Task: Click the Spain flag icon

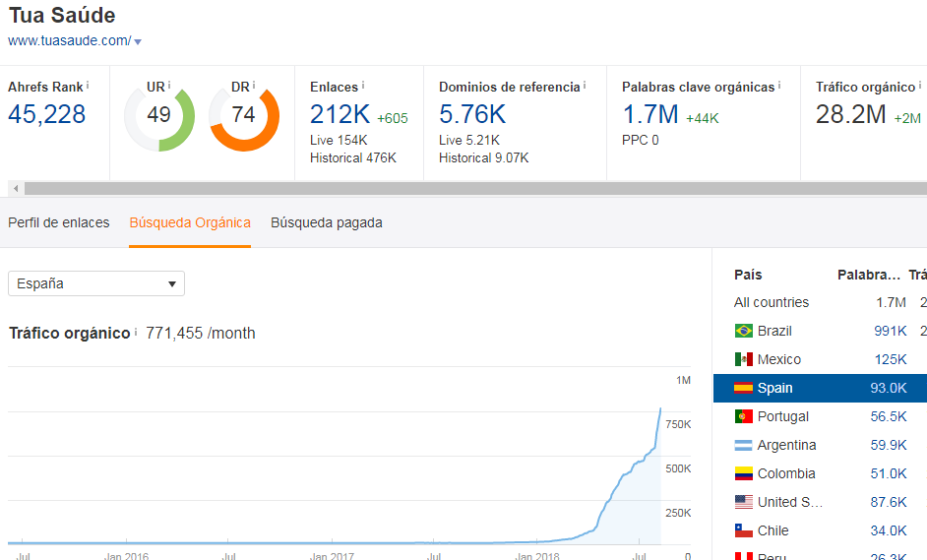Action: click(744, 388)
